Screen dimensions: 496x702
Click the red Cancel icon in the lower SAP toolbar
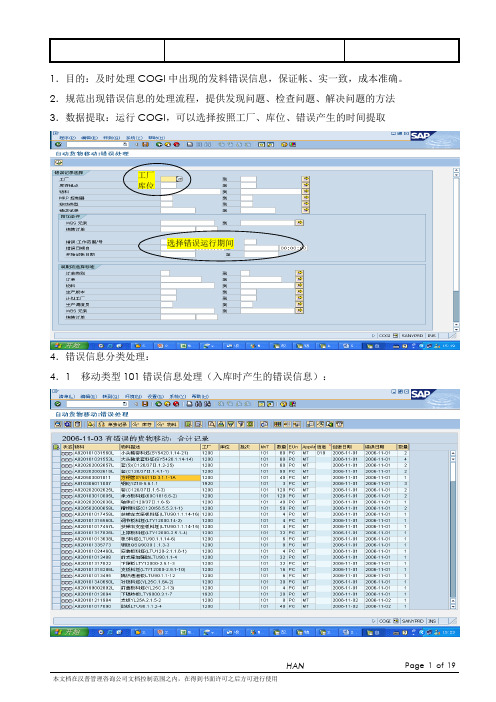(176, 404)
